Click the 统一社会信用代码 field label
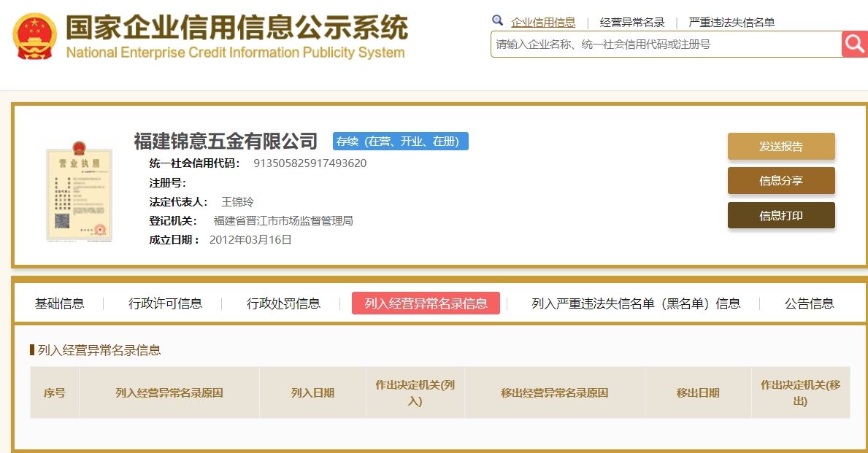868x453 pixels. point(194,163)
